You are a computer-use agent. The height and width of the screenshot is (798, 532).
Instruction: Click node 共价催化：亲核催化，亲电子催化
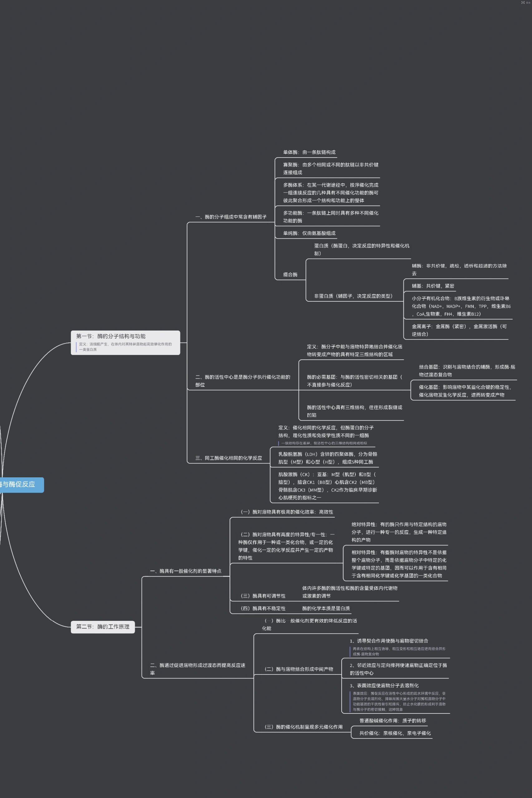pyautogui.click(x=395, y=733)
